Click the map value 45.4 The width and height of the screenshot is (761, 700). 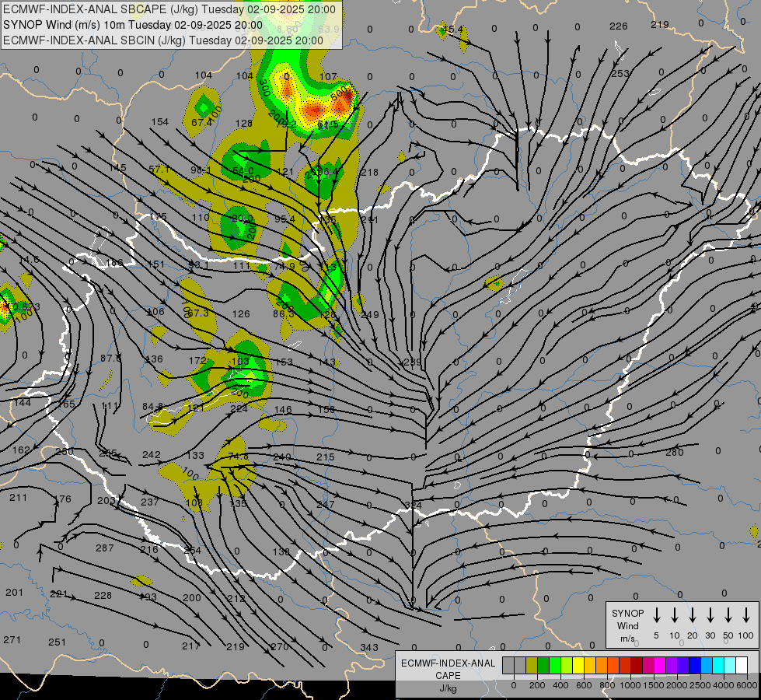pos(452,30)
